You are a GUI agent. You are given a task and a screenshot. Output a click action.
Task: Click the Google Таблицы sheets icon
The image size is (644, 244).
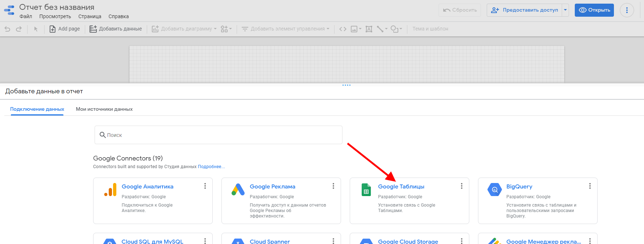pyautogui.click(x=366, y=190)
